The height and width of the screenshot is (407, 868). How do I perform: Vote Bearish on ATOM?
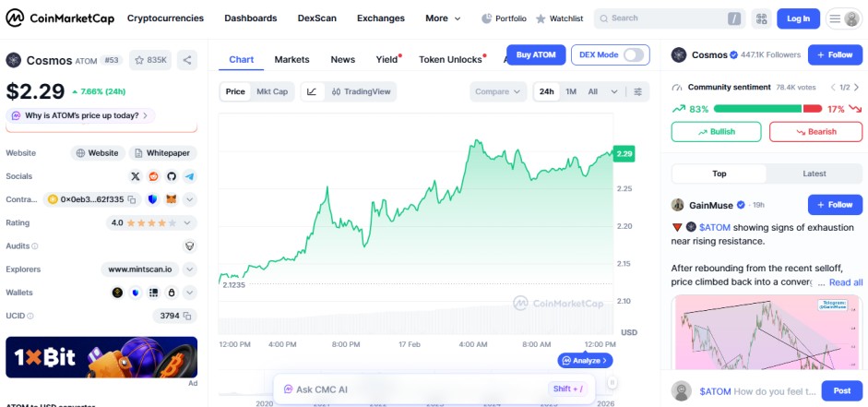click(816, 132)
